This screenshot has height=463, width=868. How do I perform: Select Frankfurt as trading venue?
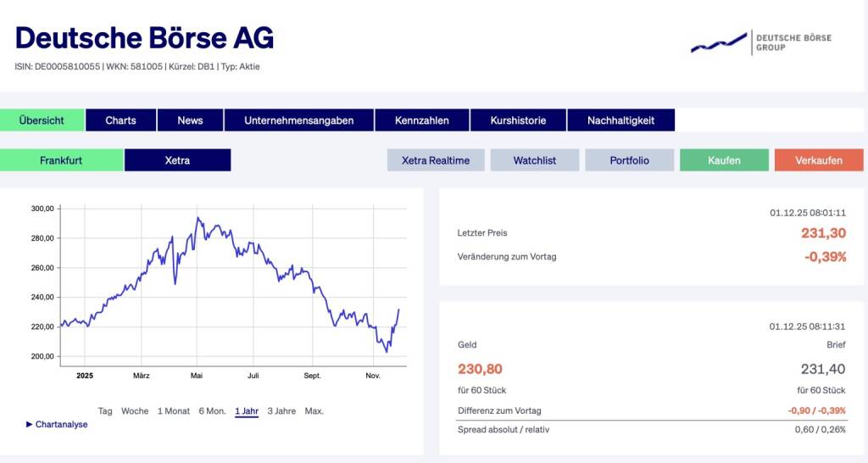(62, 160)
